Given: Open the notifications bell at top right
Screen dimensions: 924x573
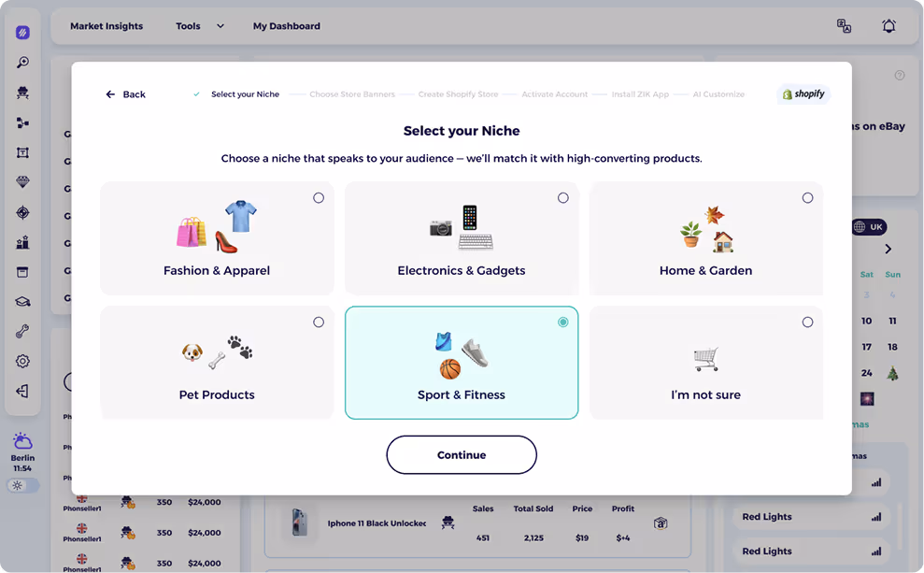Looking at the screenshot, I should tap(888, 26).
